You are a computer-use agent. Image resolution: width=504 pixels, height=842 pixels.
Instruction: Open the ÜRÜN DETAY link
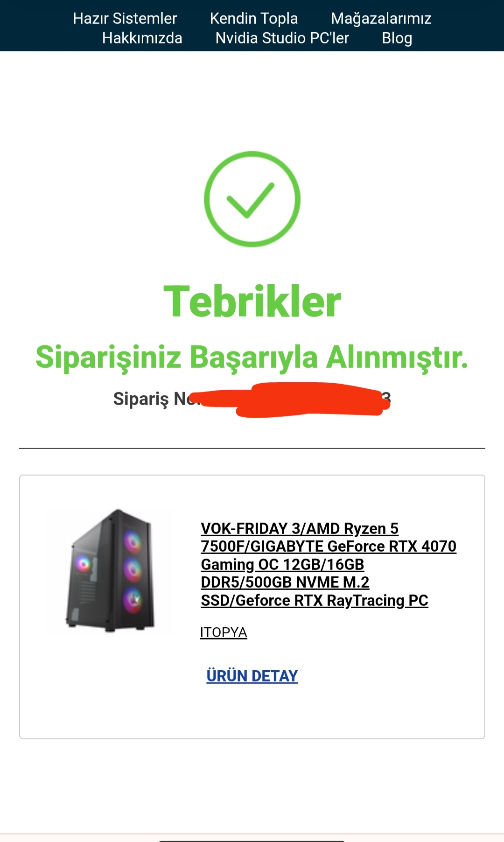[252, 676]
